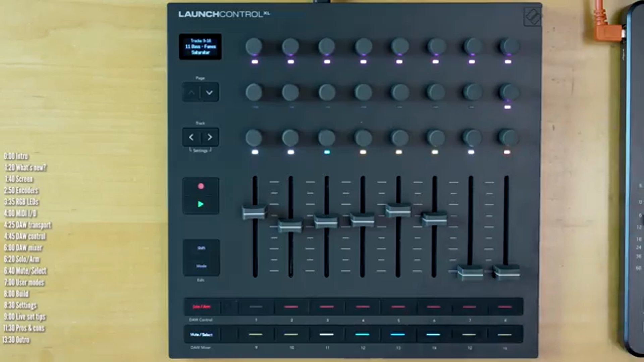
Task: Click the Page up chevron button
Action: [191, 93]
